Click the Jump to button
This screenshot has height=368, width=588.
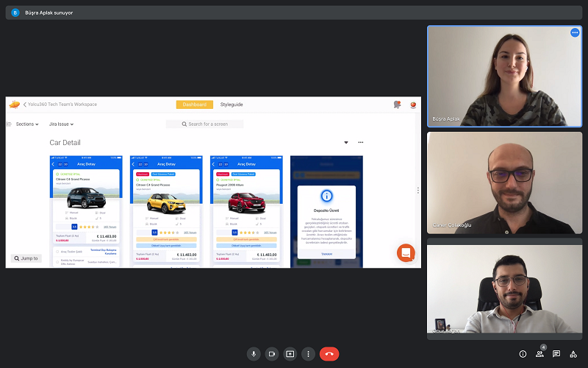pos(26,258)
